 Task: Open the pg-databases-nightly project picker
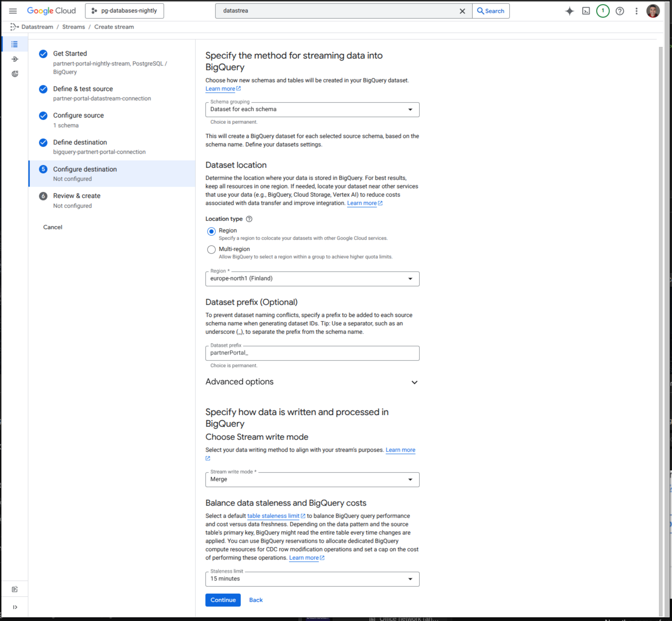click(x=124, y=11)
